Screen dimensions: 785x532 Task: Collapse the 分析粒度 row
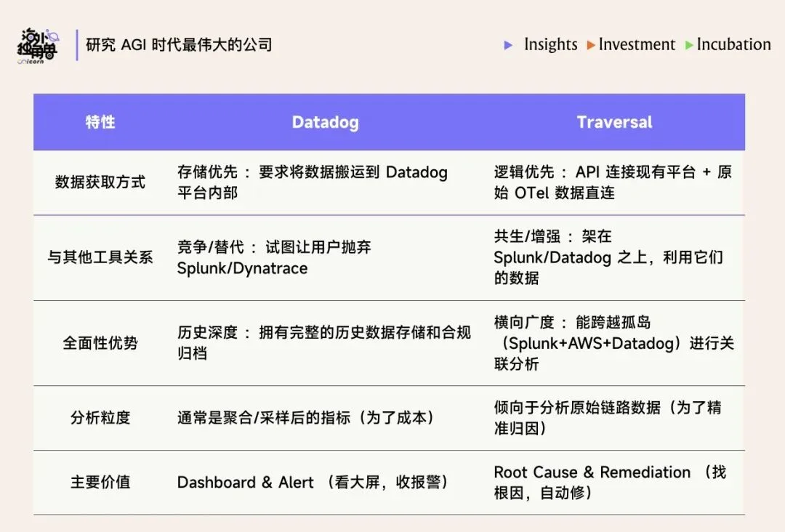(x=100, y=418)
